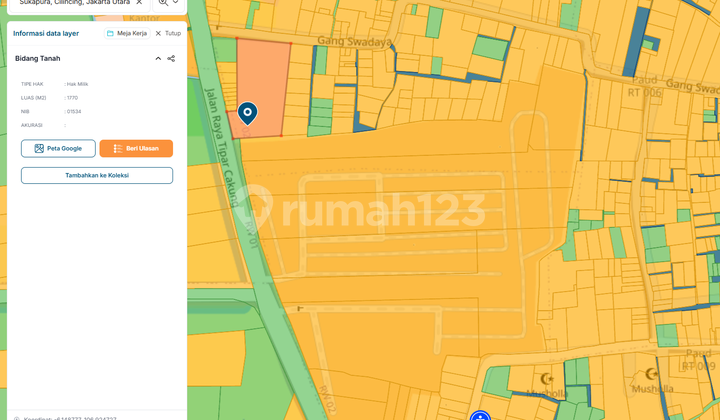
Task: Click the coordinate icon in panel footer
Action: point(17,416)
